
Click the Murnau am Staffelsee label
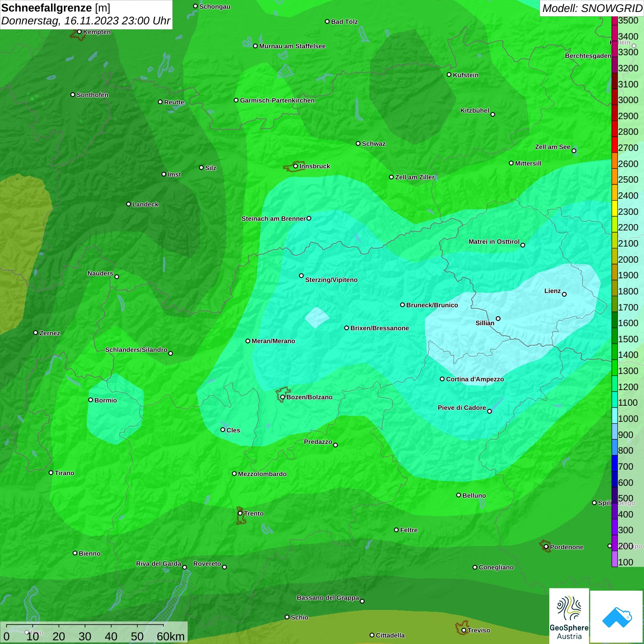click(x=292, y=46)
